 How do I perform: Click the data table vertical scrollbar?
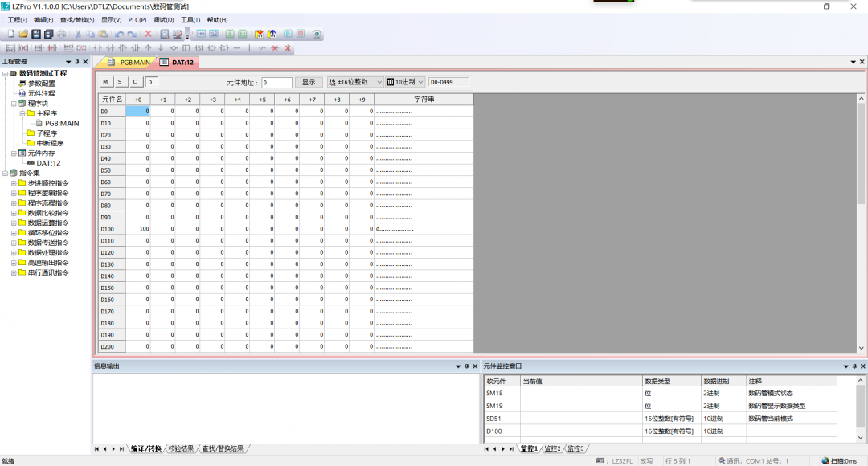tap(861, 161)
